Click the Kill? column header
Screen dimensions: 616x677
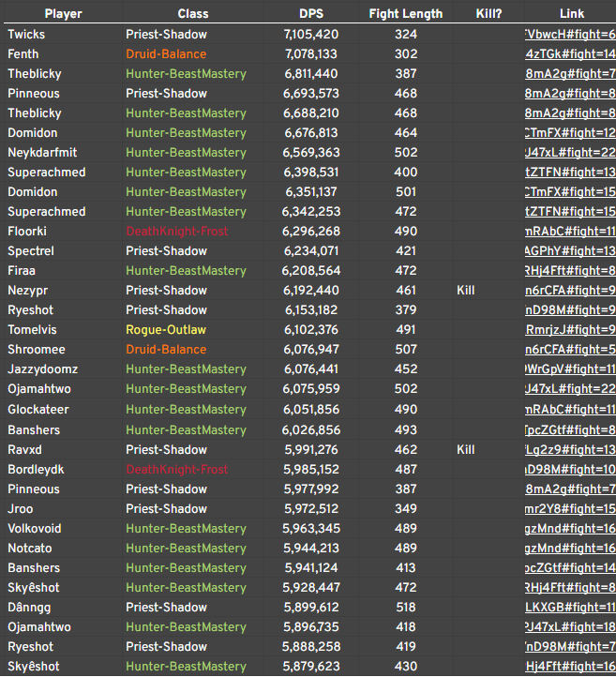pyautogui.click(x=488, y=14)
